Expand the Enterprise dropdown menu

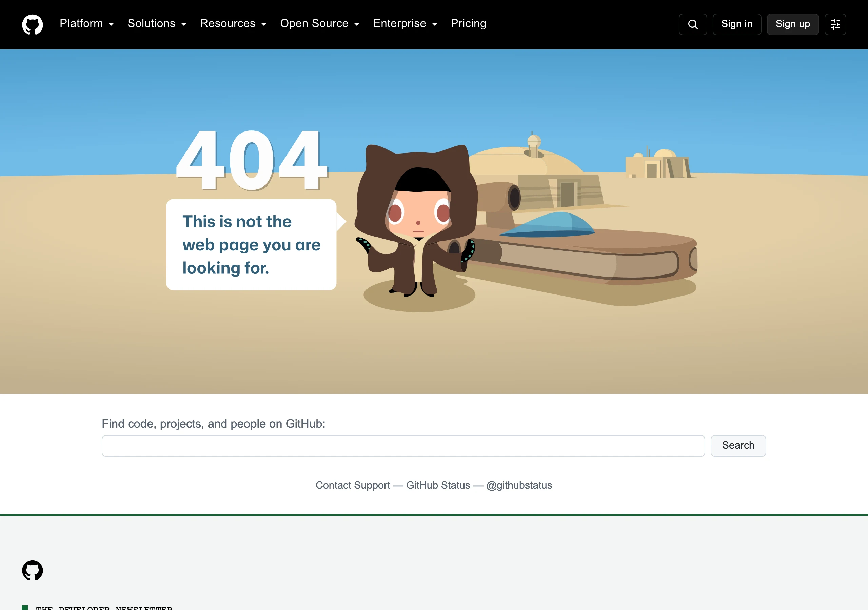click(x=405, y=23)
